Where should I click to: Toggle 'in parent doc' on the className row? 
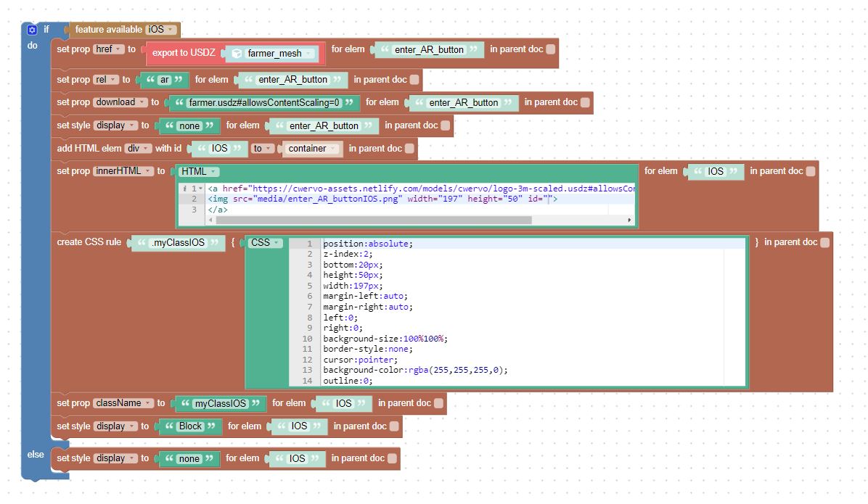click(x=438, y=403)
